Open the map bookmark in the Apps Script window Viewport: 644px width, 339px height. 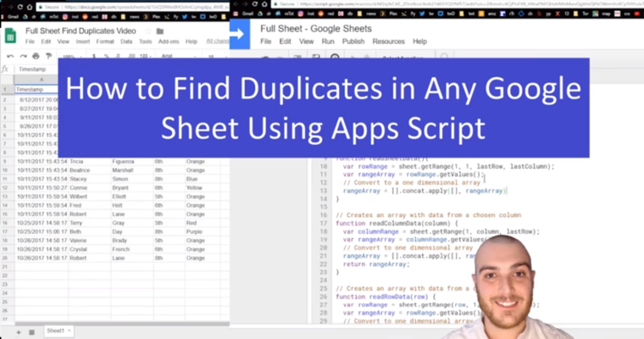[x=600, y=14]
